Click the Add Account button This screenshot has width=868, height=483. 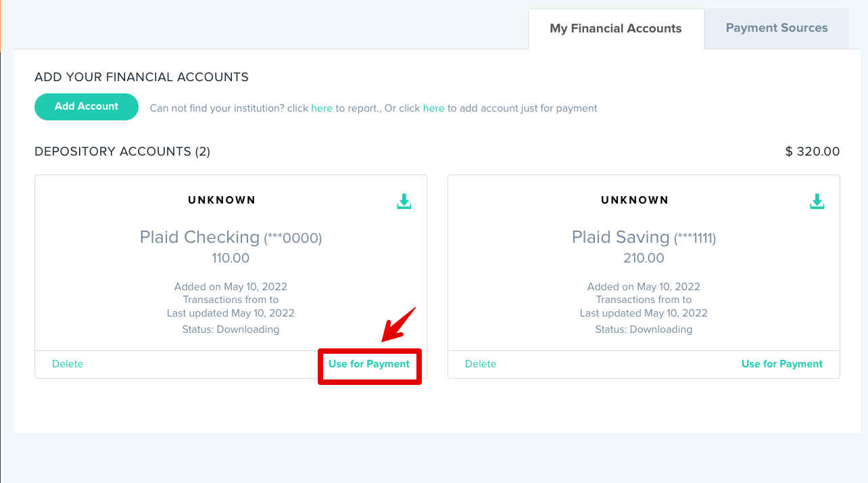(x=86, y=106)
